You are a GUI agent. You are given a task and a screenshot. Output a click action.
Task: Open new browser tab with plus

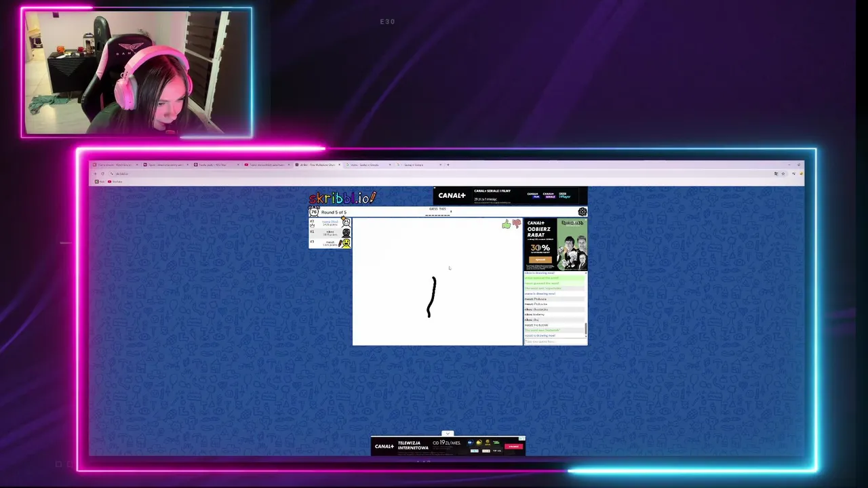[448, 165]
